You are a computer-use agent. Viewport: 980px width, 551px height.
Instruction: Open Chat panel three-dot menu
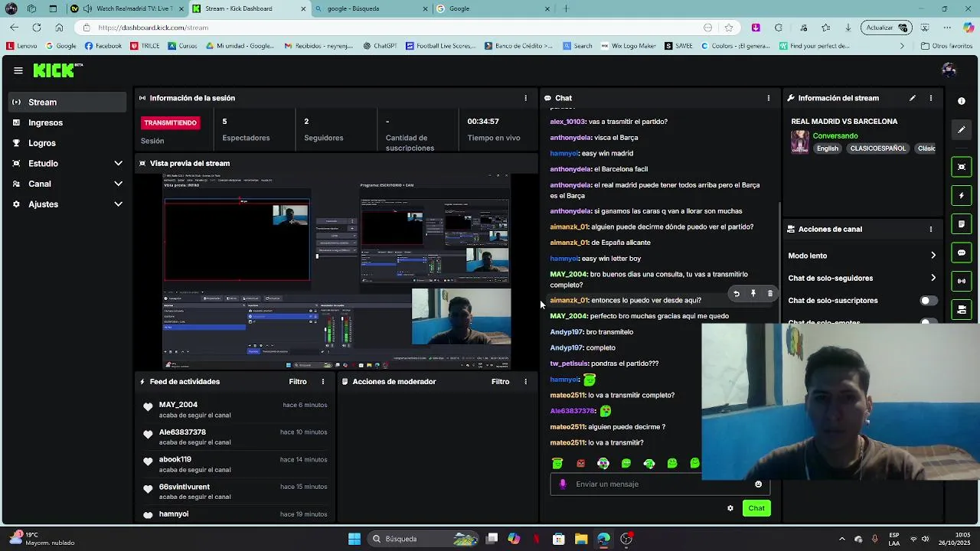coord(769,98)
